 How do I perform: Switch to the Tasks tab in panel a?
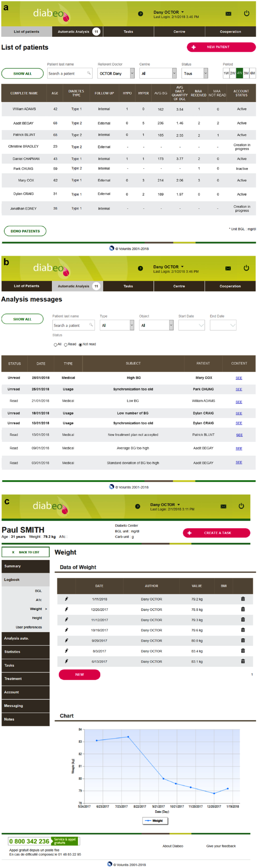(128, 32)
